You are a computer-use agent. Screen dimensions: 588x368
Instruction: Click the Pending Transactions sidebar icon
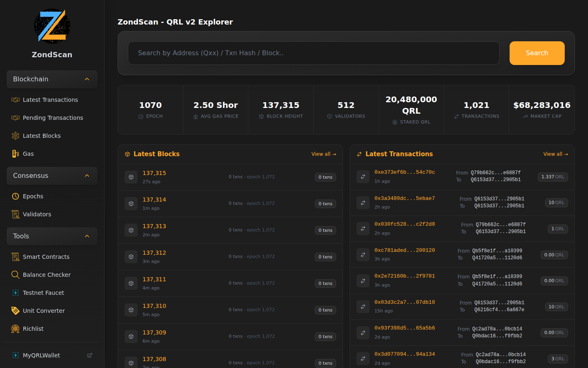(x=16, y=118)
